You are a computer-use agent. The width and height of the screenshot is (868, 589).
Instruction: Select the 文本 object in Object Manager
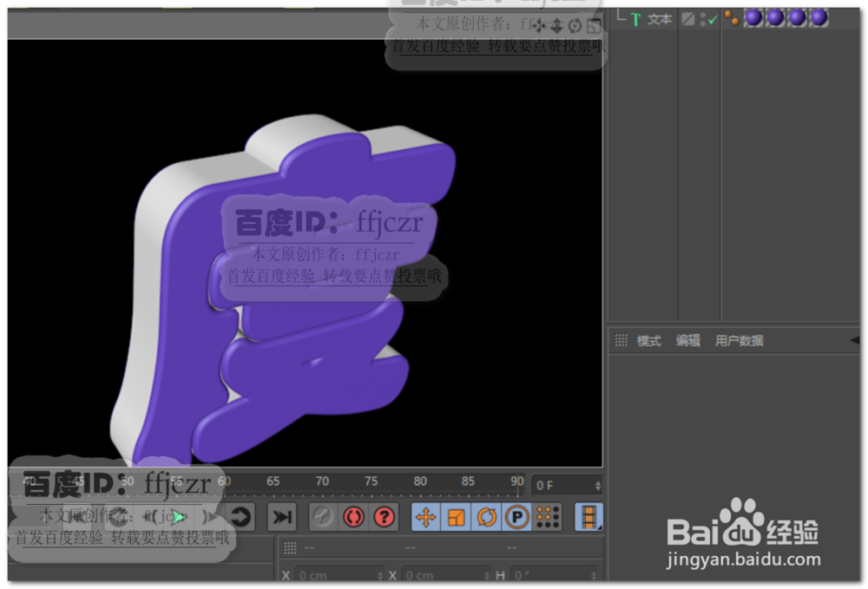pos(660,20)
